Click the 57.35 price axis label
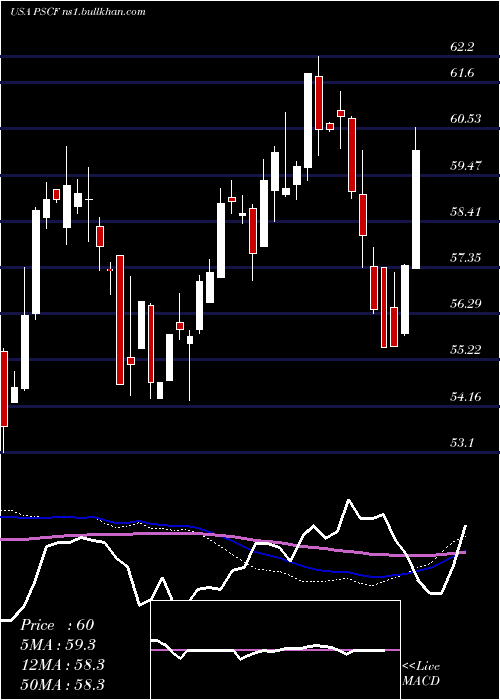This screenshot has height=700, width=500. (466, 258)
